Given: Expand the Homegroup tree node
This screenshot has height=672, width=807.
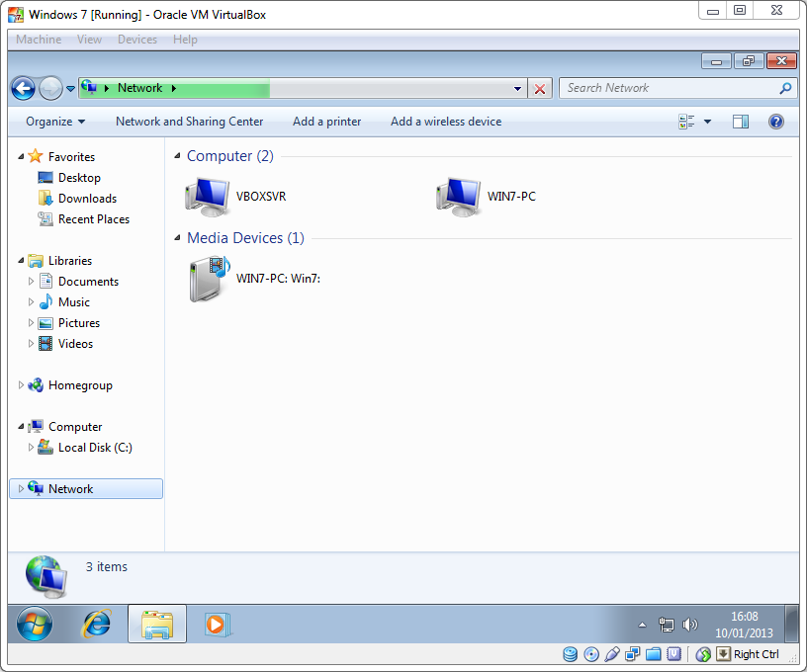Looking at the screenshot, I should [22, 385].
